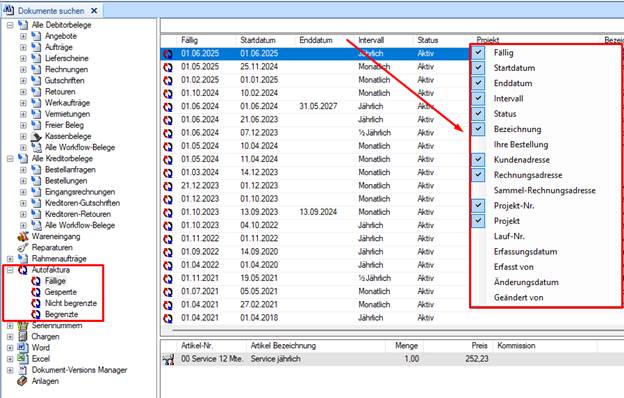The height and width of the screenshot is (398, 624).
Task: Uncheck the Startdatum column option
Action: click(478, 68)
